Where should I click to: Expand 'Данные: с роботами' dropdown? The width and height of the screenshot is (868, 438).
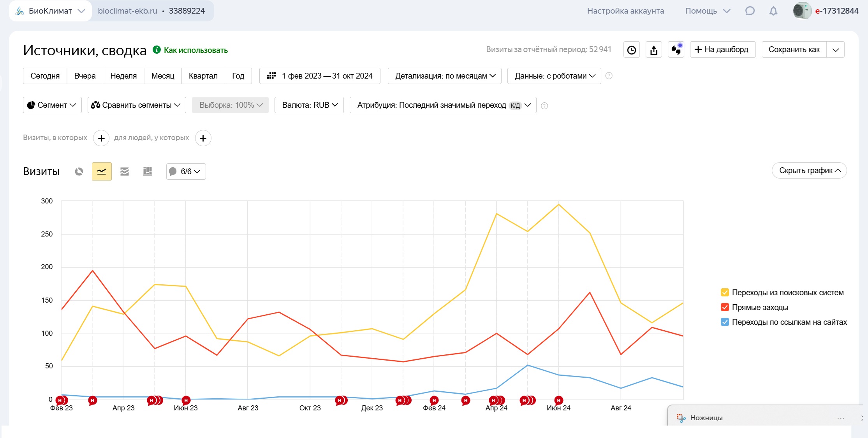(554, 76)
